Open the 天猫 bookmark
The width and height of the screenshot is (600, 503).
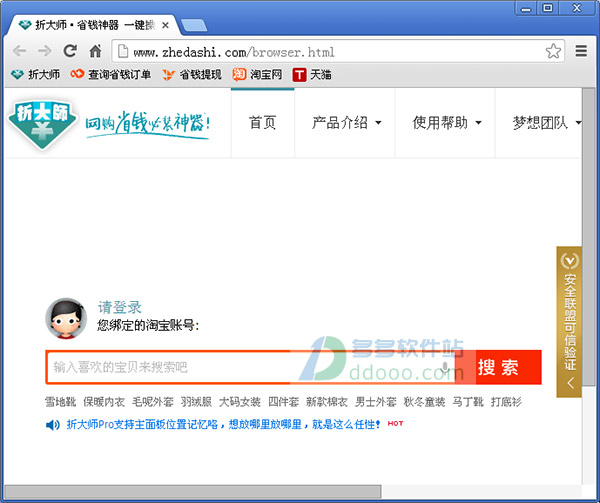(x=312, y=74)
